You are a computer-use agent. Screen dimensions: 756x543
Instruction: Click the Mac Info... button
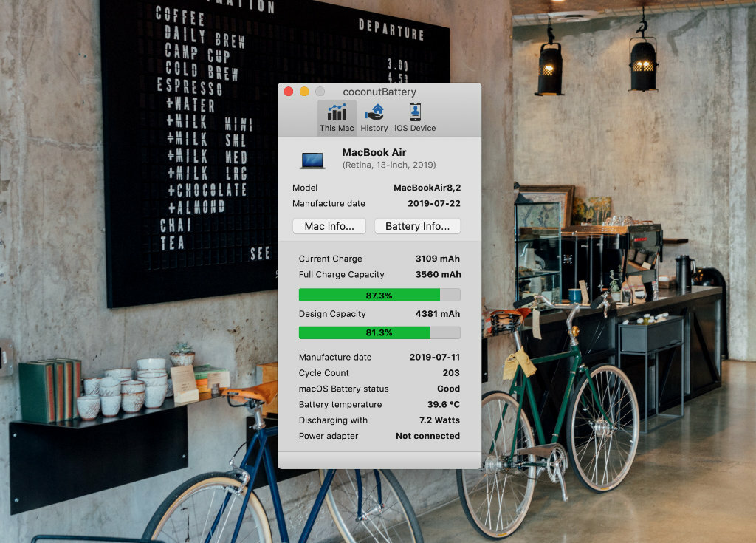point(329,226)
